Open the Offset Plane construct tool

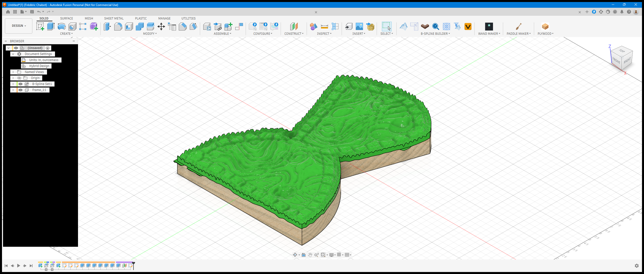[x=294, y=26]
